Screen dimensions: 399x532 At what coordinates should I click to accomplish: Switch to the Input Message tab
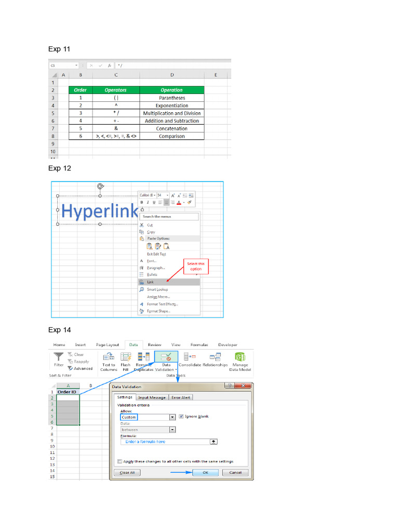(x=152, y=397)
